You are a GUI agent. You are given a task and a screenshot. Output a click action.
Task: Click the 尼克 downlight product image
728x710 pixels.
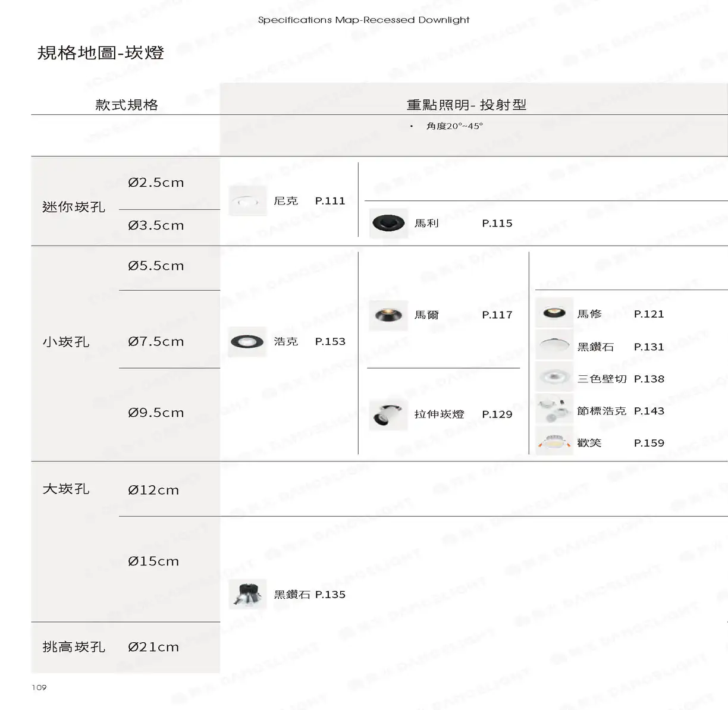pyautogui.click(x=247, y=201)
